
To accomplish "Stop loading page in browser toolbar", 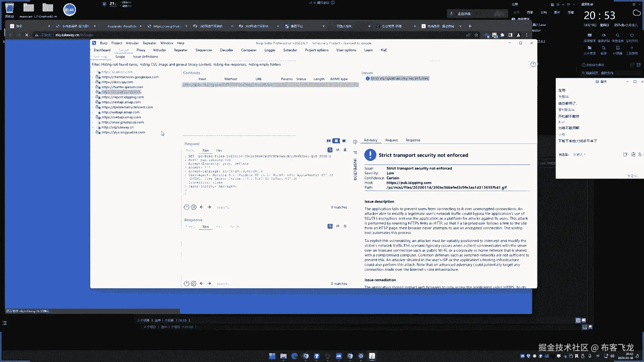I will click(x=27, y=35).
